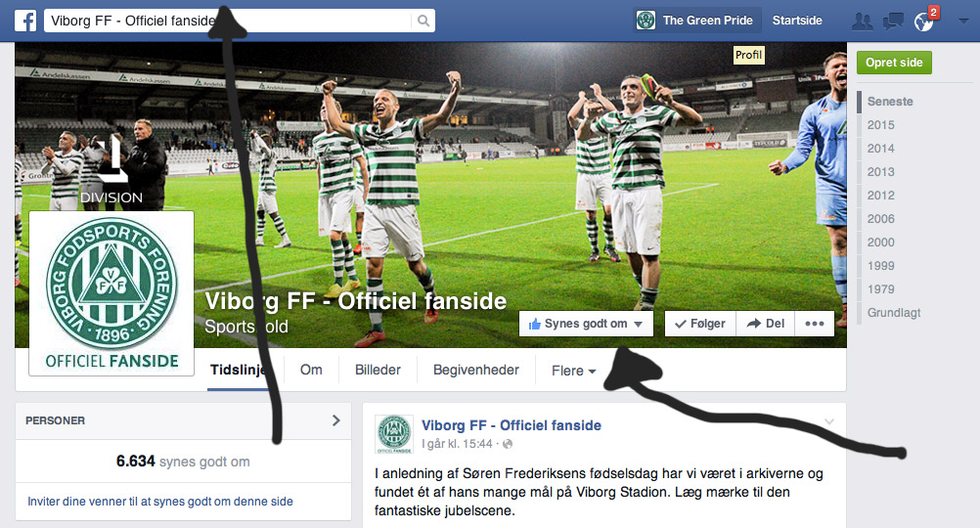Click the post's Viborg FF avatar thumbnail

click(394, 434)
